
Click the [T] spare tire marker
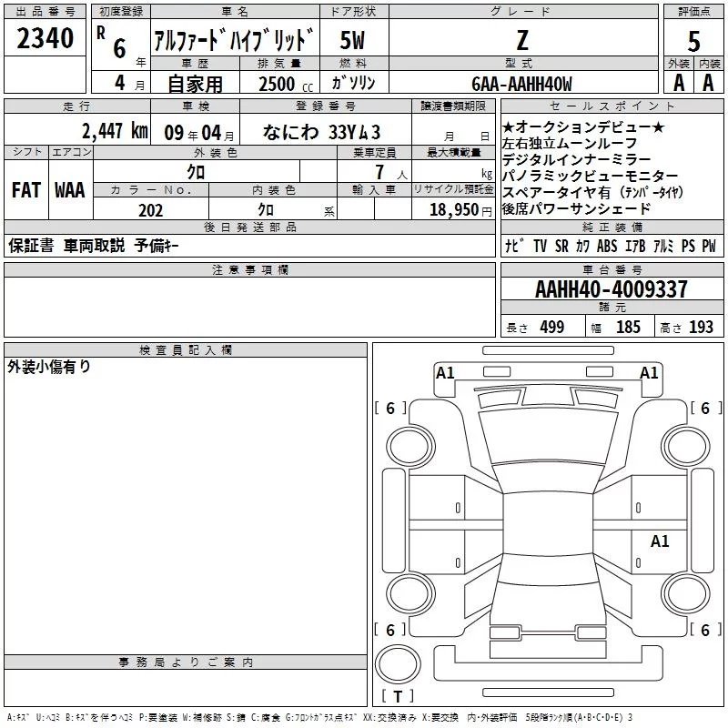tap(398, 696)
